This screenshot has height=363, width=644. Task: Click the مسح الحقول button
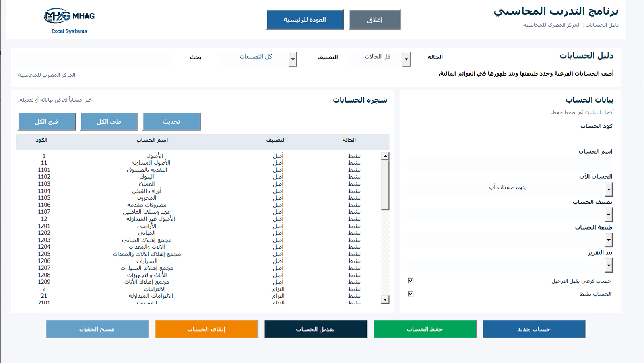(97, 329)
